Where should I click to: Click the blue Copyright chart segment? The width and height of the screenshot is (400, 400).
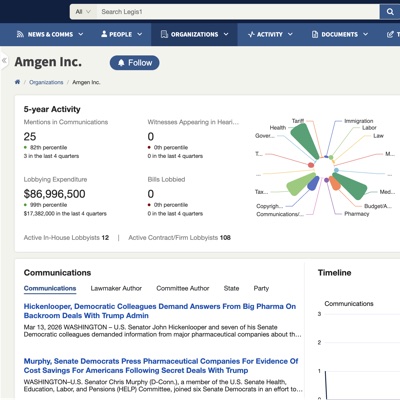click(313, 183)
